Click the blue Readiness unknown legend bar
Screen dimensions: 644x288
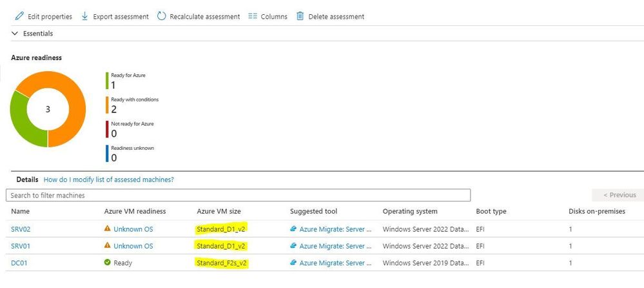tap(107, 154)
